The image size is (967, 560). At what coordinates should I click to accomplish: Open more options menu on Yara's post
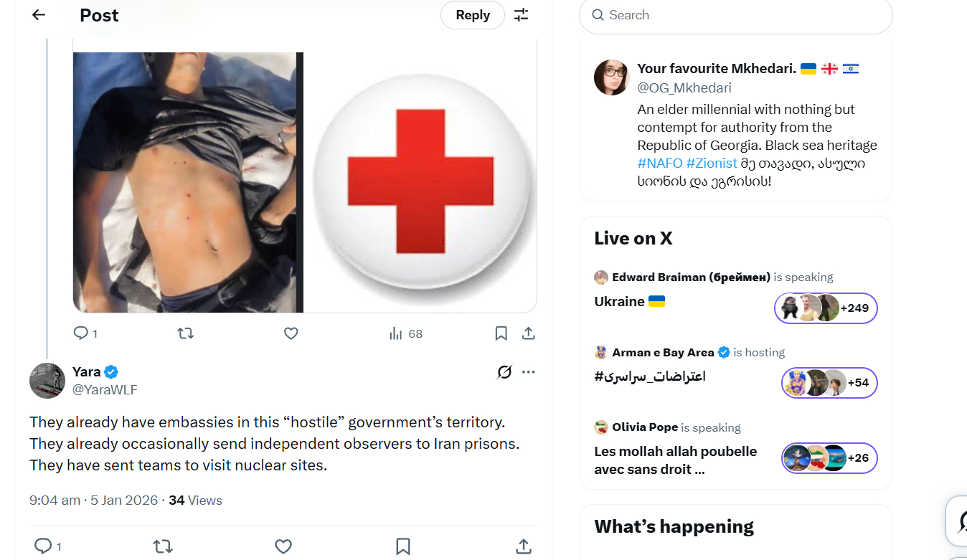point(529,372)
